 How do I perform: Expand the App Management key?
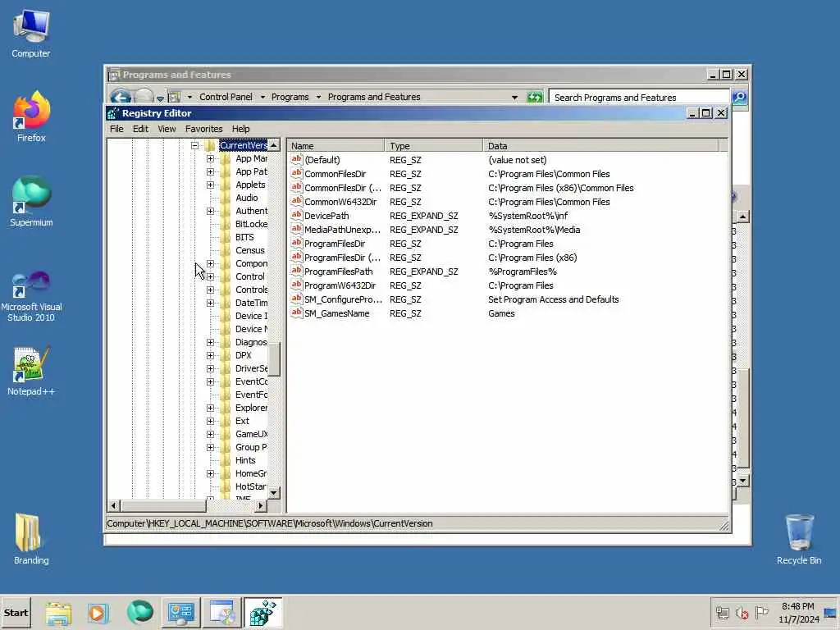(x=210, y=158)
